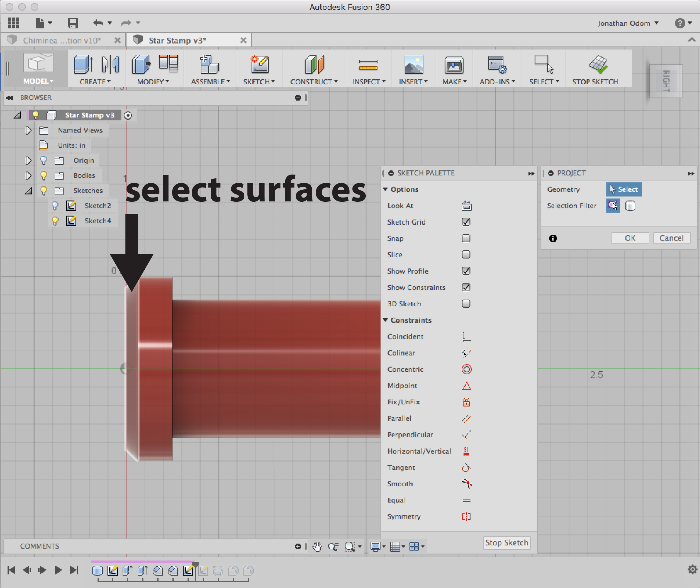Click OK in the Project dialog
700x588 pixels.
(x=630, y=238)
